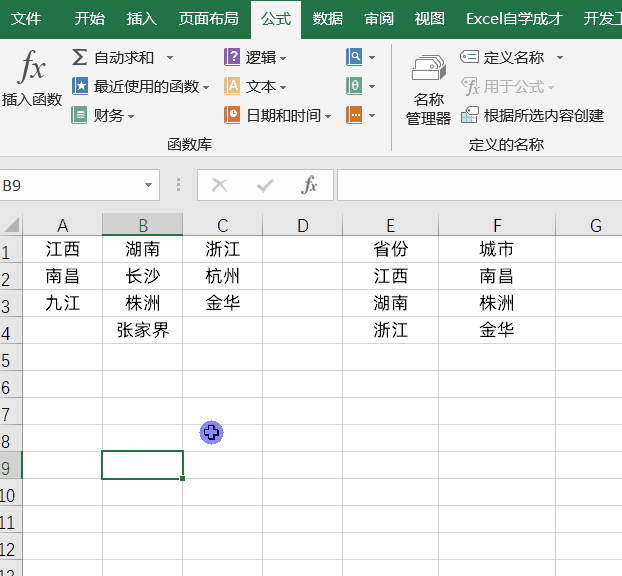The height and width of the screenshot is (576, 622).
Task: Select row 5 header
Action: (x=11, y=357)
